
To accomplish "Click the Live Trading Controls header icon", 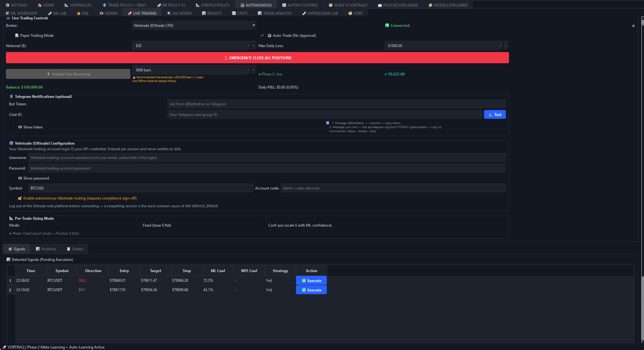I will click(x=8, y=18).
